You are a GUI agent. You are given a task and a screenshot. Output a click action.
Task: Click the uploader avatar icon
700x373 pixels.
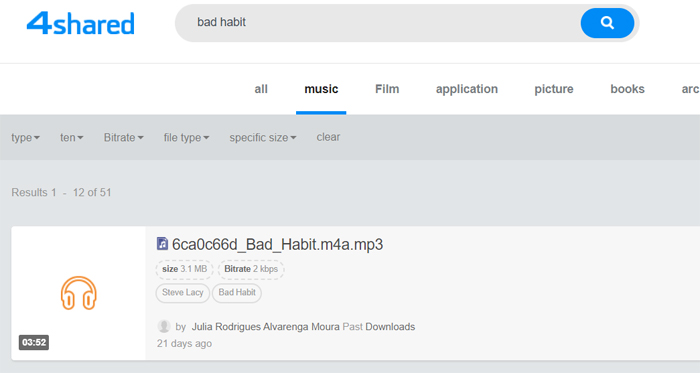[x=164, y=327]
